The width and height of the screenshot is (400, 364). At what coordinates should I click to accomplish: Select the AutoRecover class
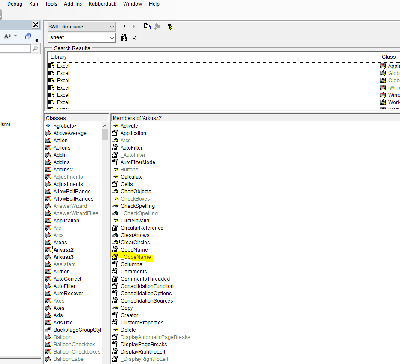68,293
